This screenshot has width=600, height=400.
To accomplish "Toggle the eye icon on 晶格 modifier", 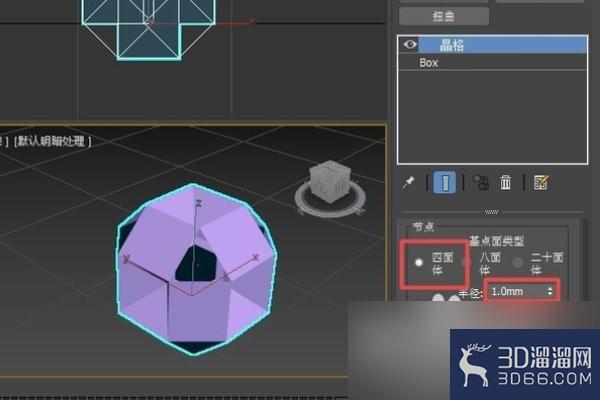I will click(x=410, y=45).
